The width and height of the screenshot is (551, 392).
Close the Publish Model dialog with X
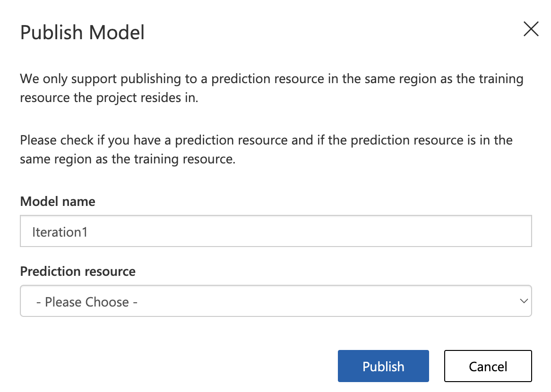(531, 29)
